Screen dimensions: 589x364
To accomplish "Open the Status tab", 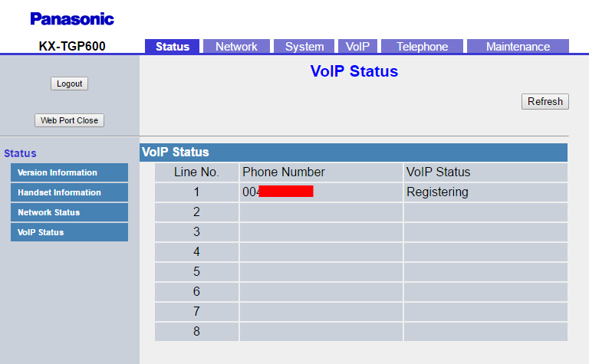I will coord(172,47).
